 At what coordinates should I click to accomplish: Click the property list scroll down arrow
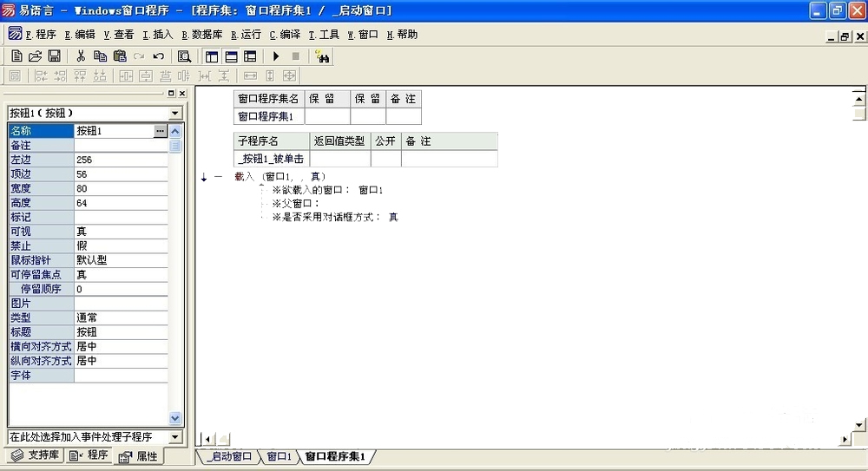175,418
